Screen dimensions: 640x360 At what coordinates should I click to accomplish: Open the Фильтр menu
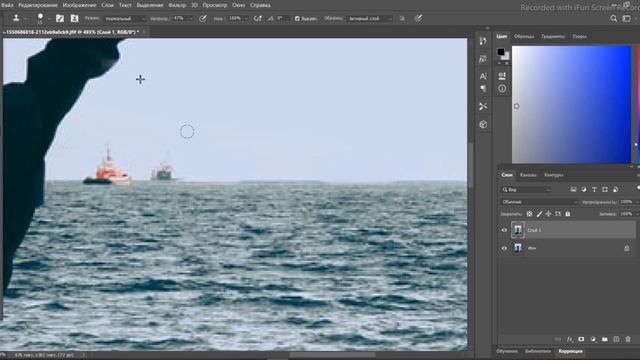tap(177, 5)
